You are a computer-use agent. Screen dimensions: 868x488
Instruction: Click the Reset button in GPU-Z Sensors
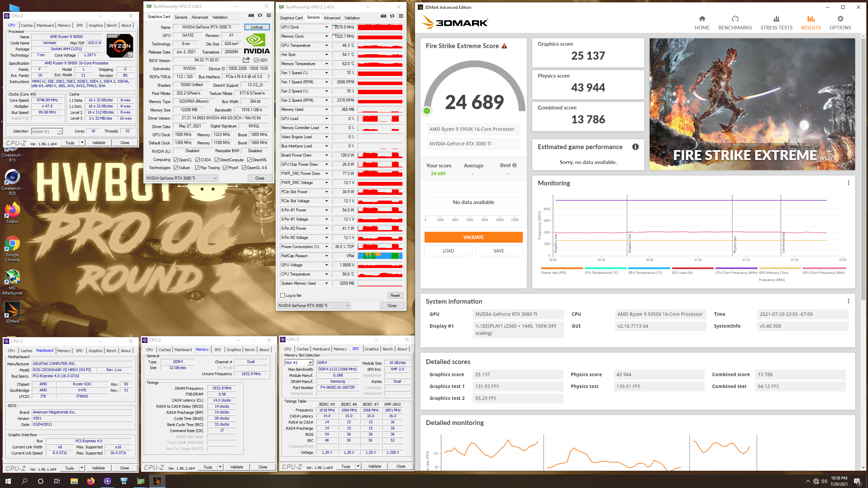(395, 296)
